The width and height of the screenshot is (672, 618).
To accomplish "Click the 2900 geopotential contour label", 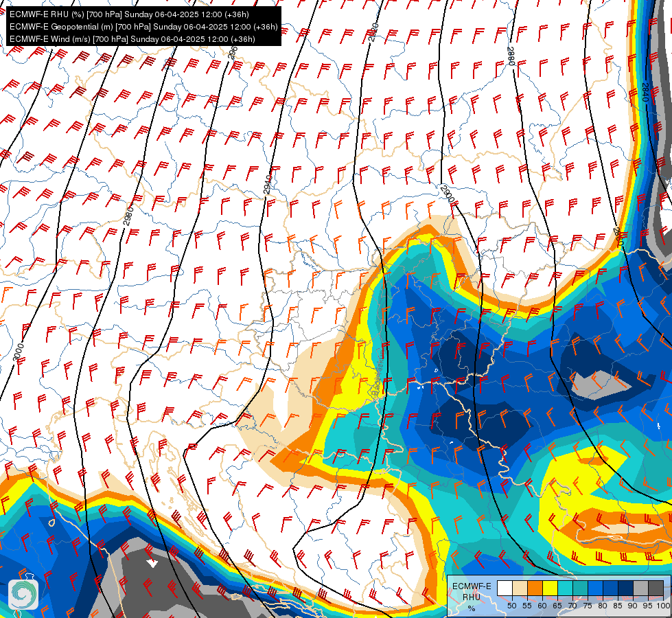I will (x=447, y=194).
